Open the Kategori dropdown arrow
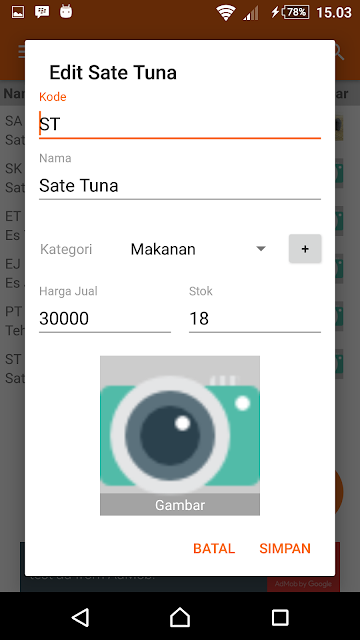 point(261,249)
